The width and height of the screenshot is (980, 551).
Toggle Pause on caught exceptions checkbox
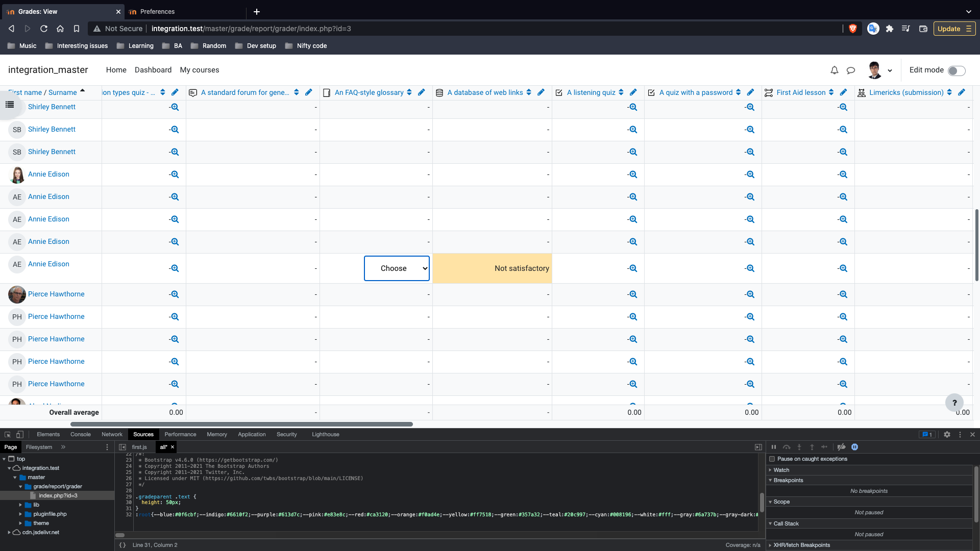click(x=772, y=459)
